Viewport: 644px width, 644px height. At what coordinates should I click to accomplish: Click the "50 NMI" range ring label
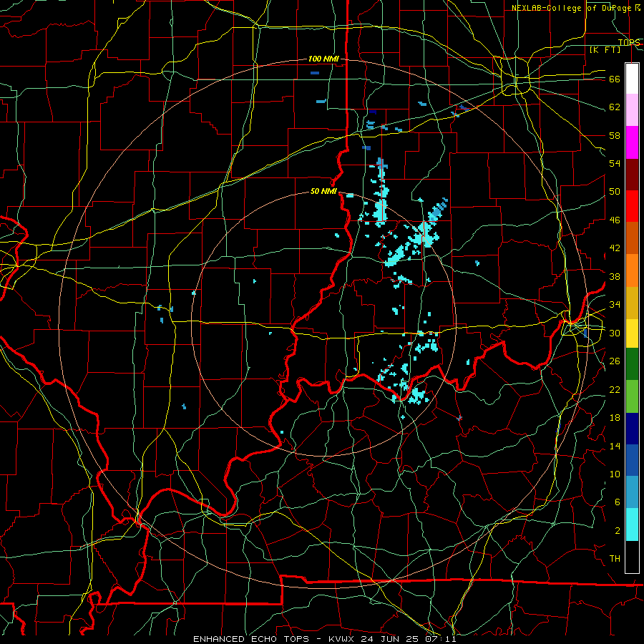pos(323,191)
